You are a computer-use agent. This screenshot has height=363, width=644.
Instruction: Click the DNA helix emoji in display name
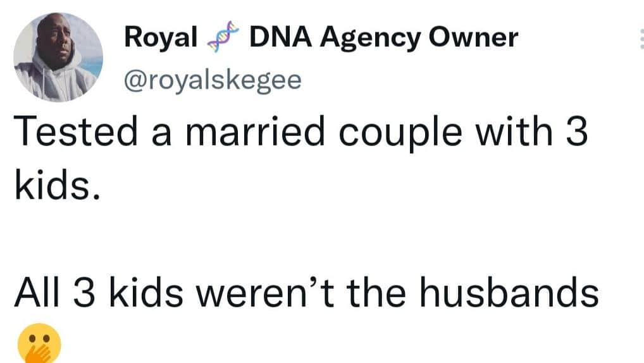coord(223,39)
